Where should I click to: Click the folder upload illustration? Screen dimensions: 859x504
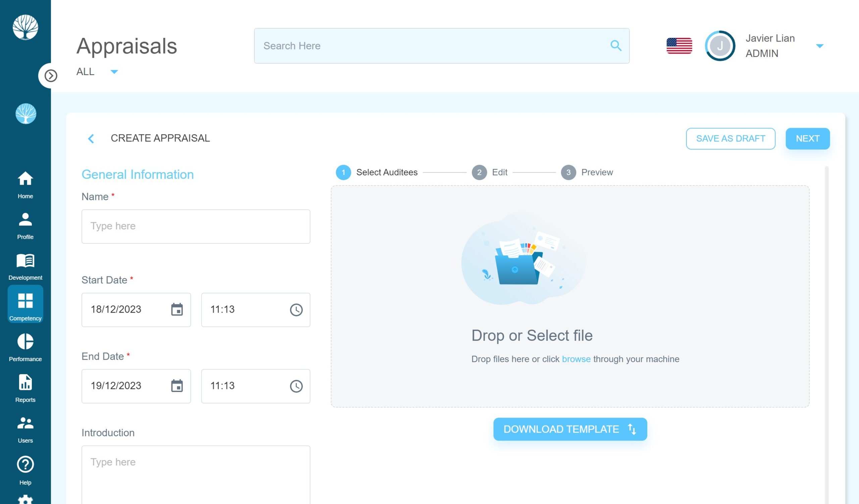tap(523, 258)
